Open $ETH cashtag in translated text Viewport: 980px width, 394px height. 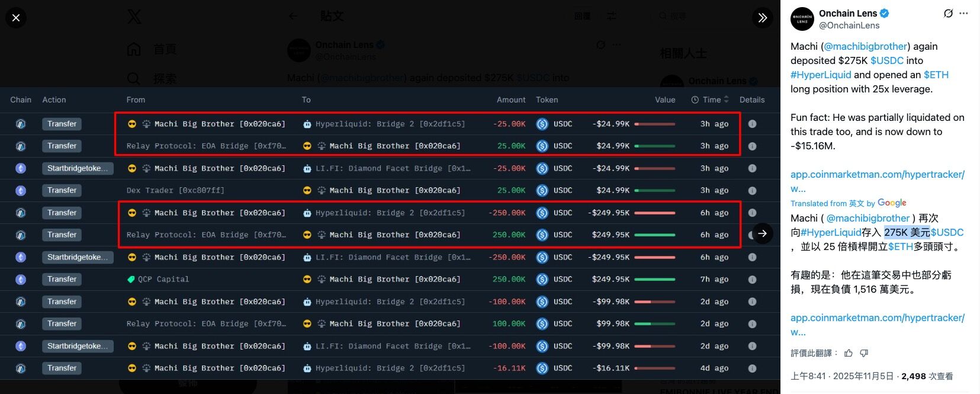[900, 246]
